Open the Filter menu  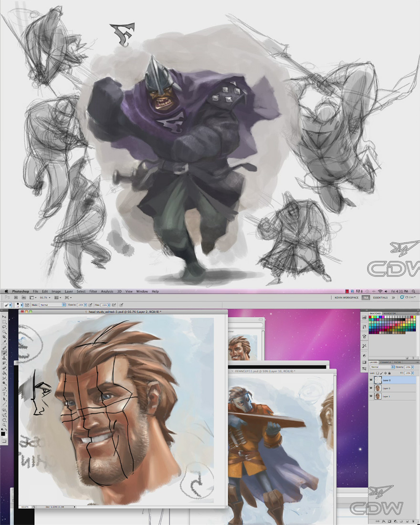[x=93, y=291]
